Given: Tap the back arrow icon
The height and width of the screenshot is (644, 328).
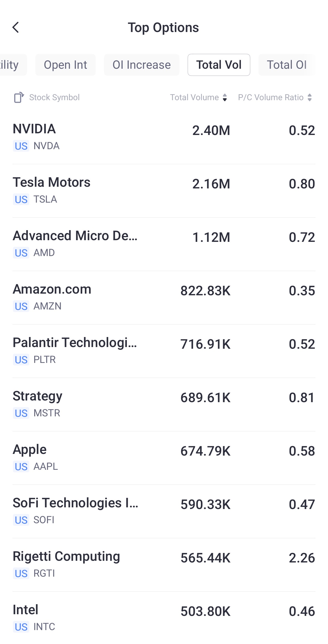Looking at the screenshot, I should pos(16,28).
